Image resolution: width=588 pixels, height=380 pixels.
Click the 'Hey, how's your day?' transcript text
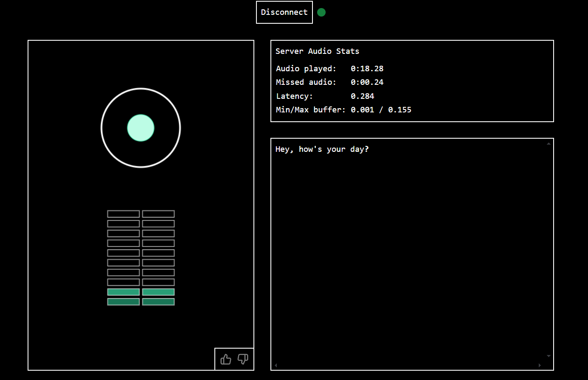pos(322,149)
